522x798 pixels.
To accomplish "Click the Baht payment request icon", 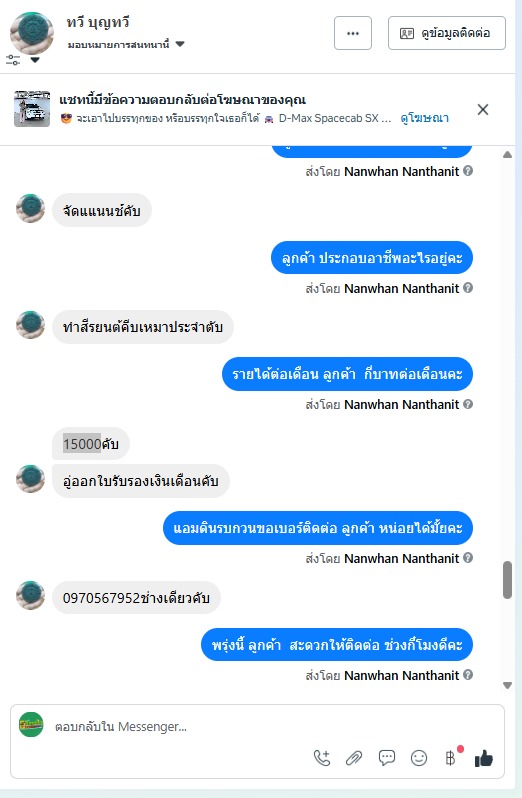I will coord(451,758).
